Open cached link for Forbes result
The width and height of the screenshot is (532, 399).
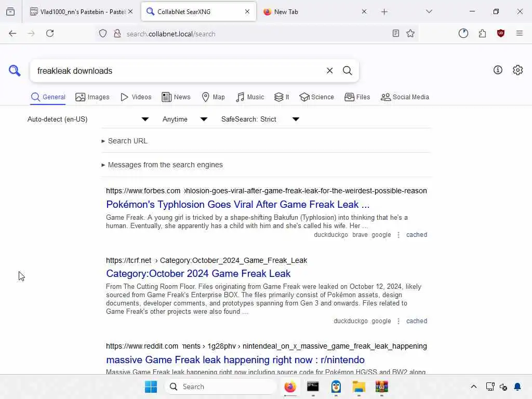[417, 235]
